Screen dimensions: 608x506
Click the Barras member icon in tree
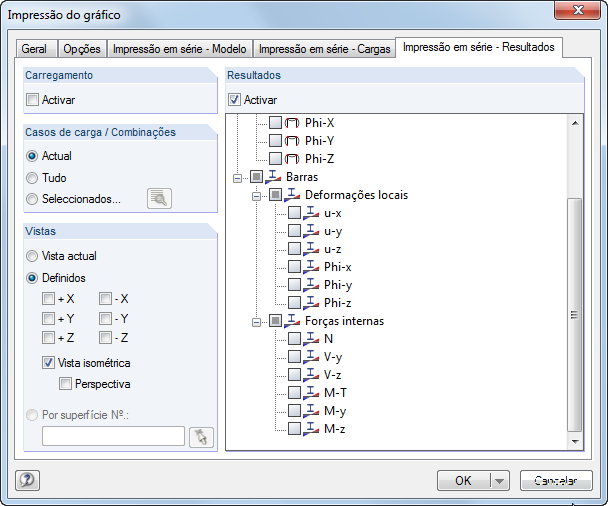tap(275, 177)
